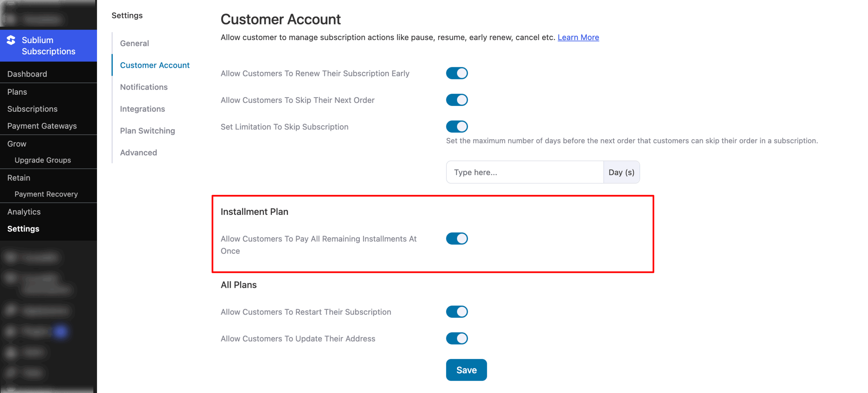Open the Payment Recovery page
Screen dimensions: 868x393
[46, 194]
